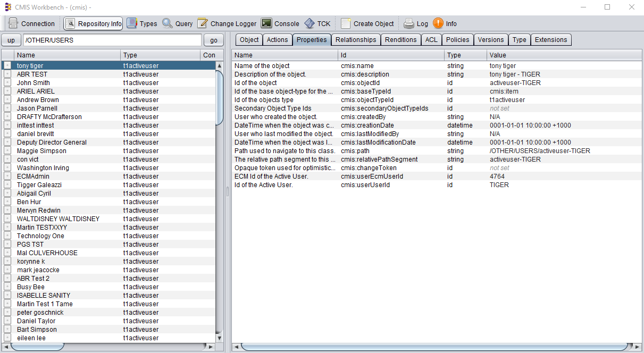Click the item icon beside tony tiger

(x=7, y=66)
